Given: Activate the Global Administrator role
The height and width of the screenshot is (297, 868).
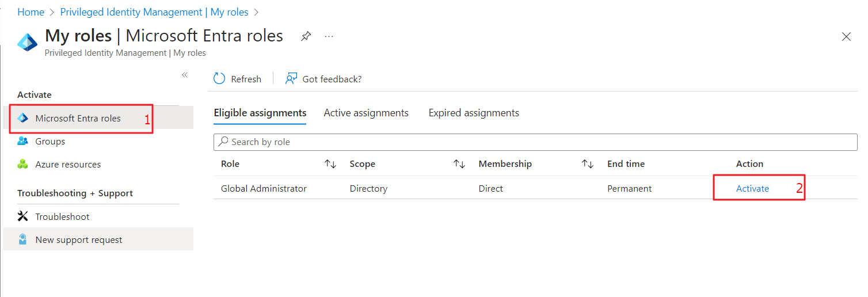Looking at the screenshot, I should (752, 188).
